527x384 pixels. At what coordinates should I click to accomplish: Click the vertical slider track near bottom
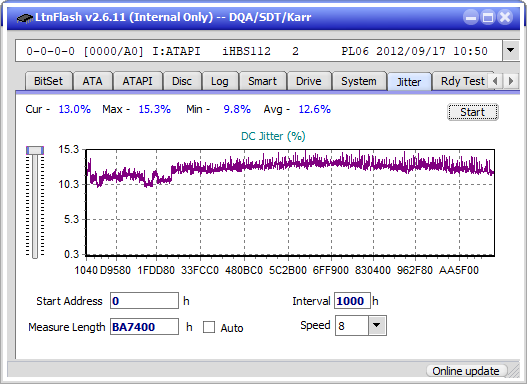click(x=35, y=249)
